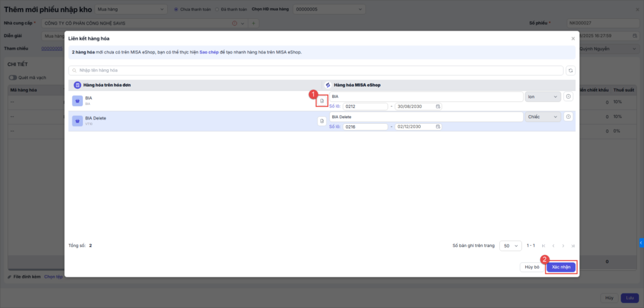Screen dimensions: 644x308
Task: Click the lot number field showing 0212
Action: (x=365, y=107)
